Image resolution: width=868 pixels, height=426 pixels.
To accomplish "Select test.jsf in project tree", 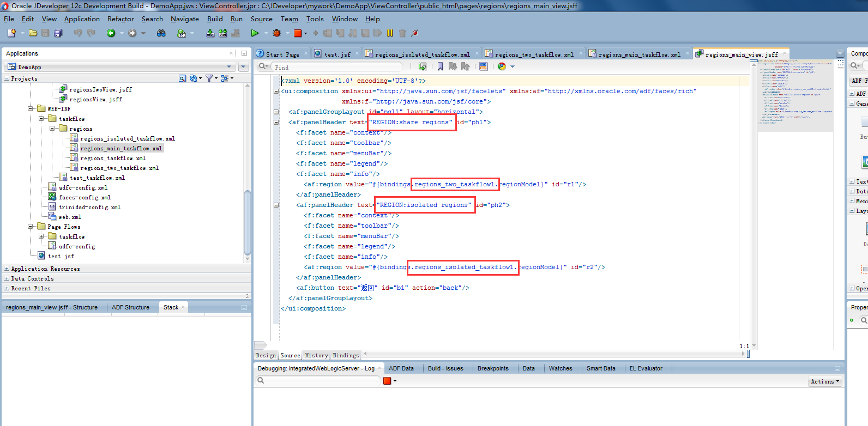I will [61, 256].
